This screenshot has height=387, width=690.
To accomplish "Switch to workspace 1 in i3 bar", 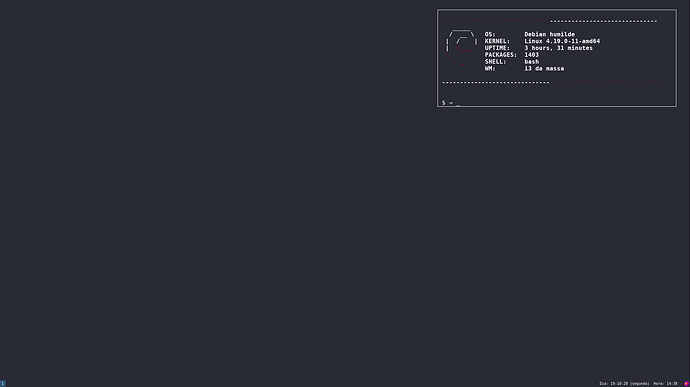I will [3, 383].
